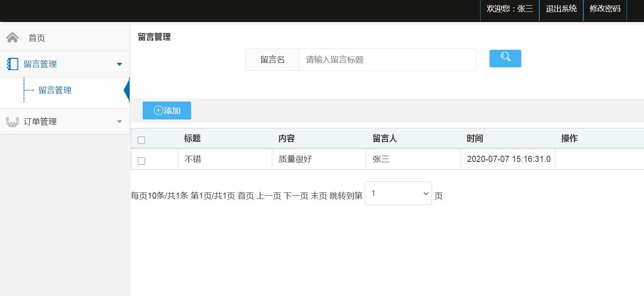
Task: Select the 留言管理 sub-item in the tree
Action: [55, 90]
